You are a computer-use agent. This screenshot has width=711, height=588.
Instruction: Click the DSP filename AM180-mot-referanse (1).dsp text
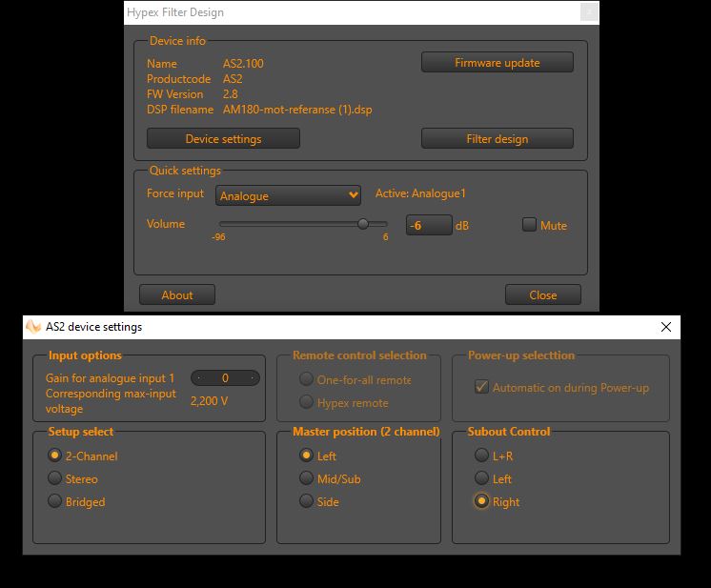point(297,110)
